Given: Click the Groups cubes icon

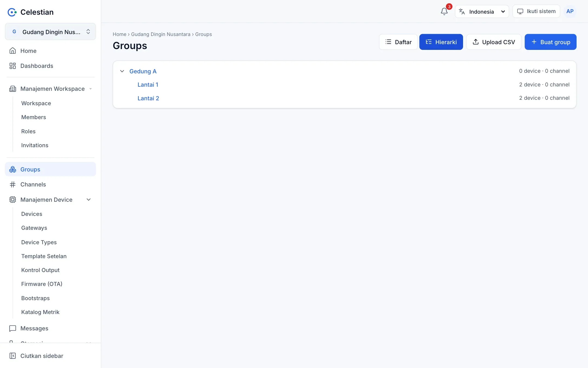Looking at the screenshot, I should tap(13, 169).
